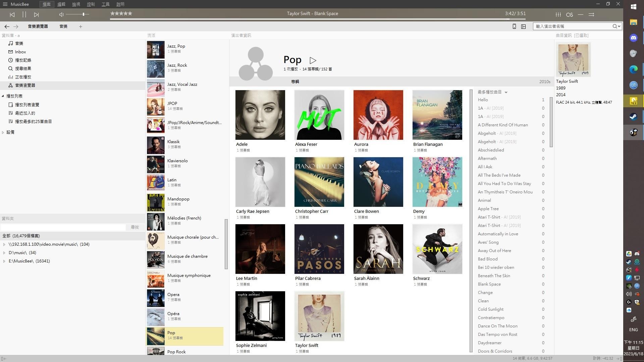This screenshot has height=362, width=644.
Task: Toggle Last.fm scrobbling icon
Action: (x=570, y=15)
